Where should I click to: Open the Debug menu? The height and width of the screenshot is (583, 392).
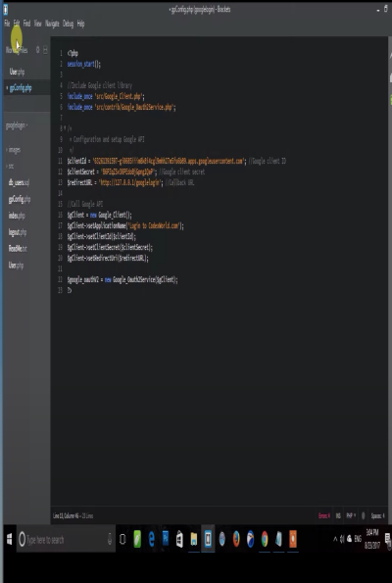click(x=68, y=24)
